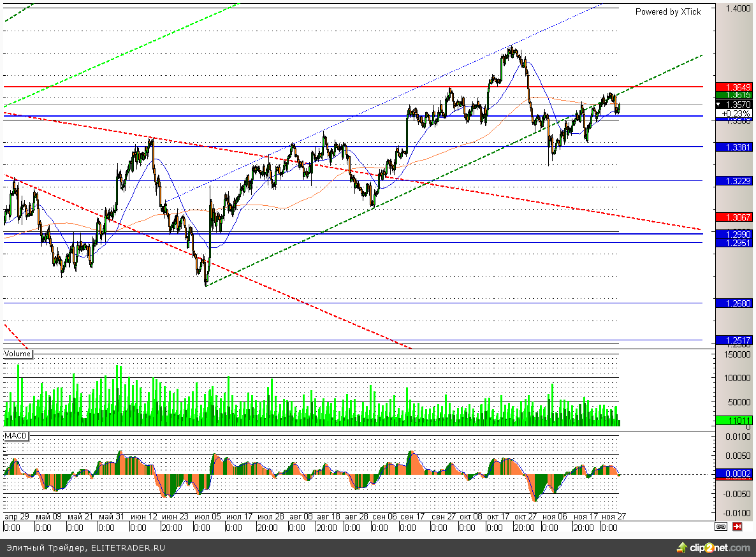Open the MACD indicator label
The height and width of the screenshot is (557, 756).
tap(16, 435)
